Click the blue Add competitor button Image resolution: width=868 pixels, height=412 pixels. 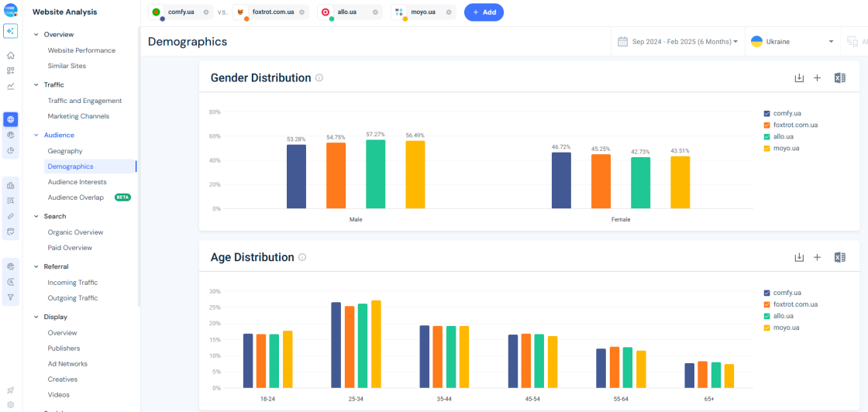point(484,12)
